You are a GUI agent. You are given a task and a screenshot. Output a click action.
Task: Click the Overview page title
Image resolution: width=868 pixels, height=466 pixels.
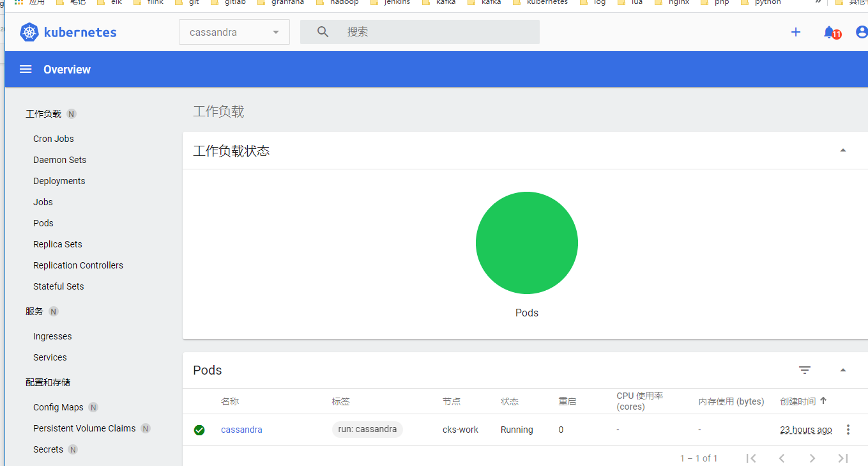(67, 69)
